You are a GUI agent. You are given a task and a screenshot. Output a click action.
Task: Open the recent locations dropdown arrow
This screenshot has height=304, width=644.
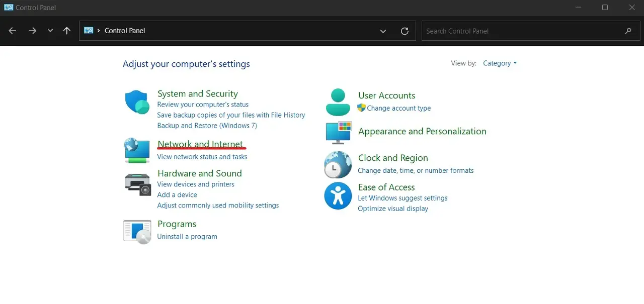(50, 31)
